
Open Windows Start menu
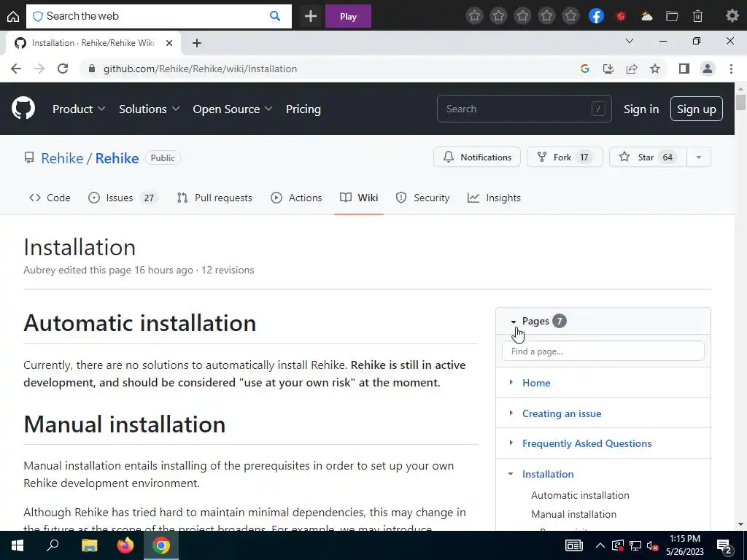[18, 545]
